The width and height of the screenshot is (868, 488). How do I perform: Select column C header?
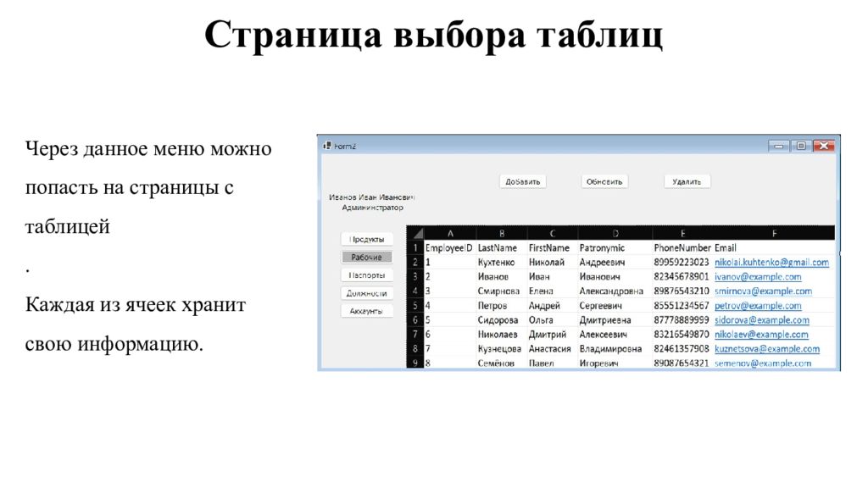click(x=553, y=233)
